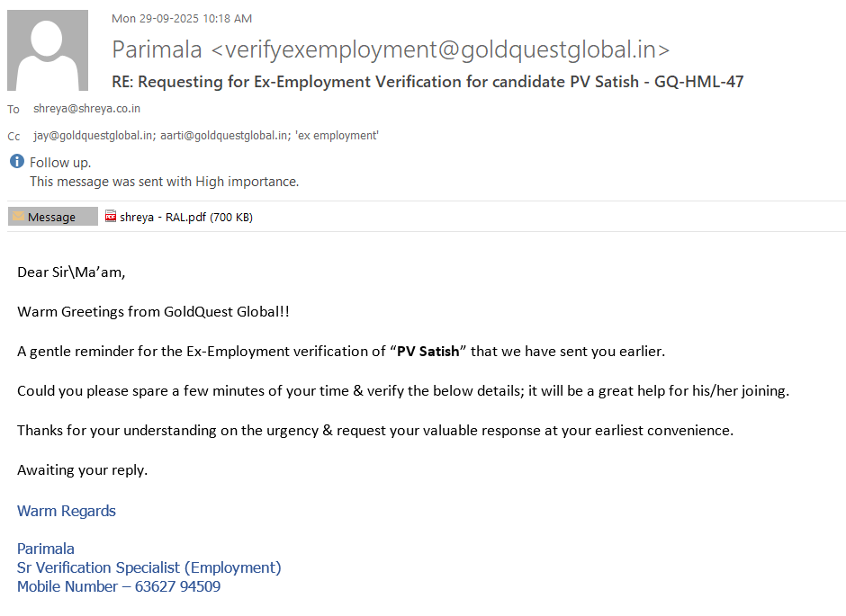Select the Message tab
Screen dimensions: 846x616
[52, 217]
